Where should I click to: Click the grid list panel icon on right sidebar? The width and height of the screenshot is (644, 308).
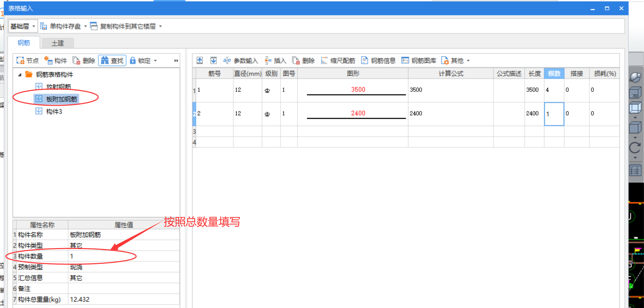(x=635, y=170)
